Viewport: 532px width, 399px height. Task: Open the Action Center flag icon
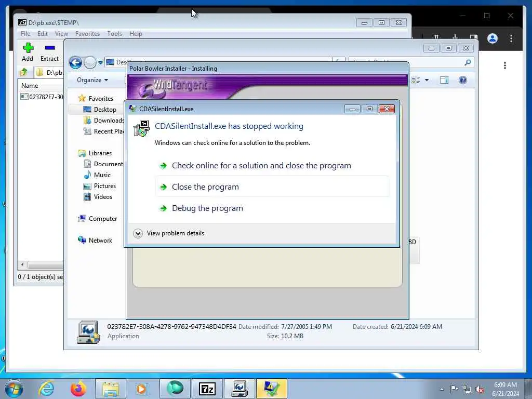point(454,389)
